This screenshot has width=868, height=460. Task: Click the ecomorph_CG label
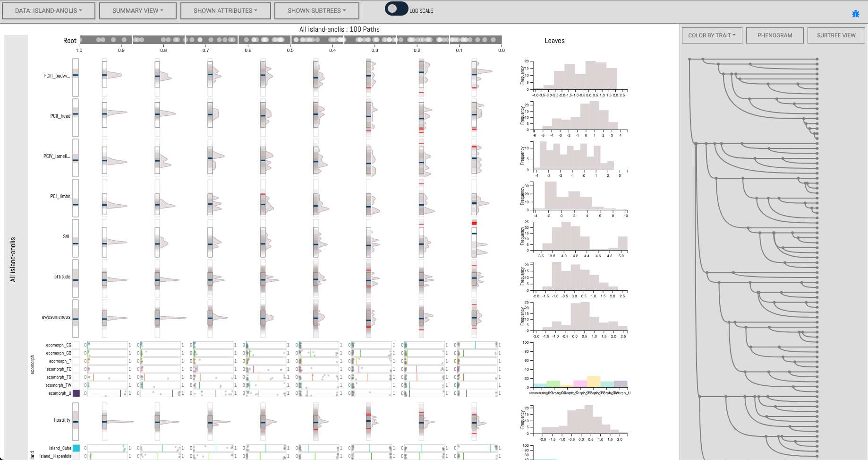click(59, 345)
